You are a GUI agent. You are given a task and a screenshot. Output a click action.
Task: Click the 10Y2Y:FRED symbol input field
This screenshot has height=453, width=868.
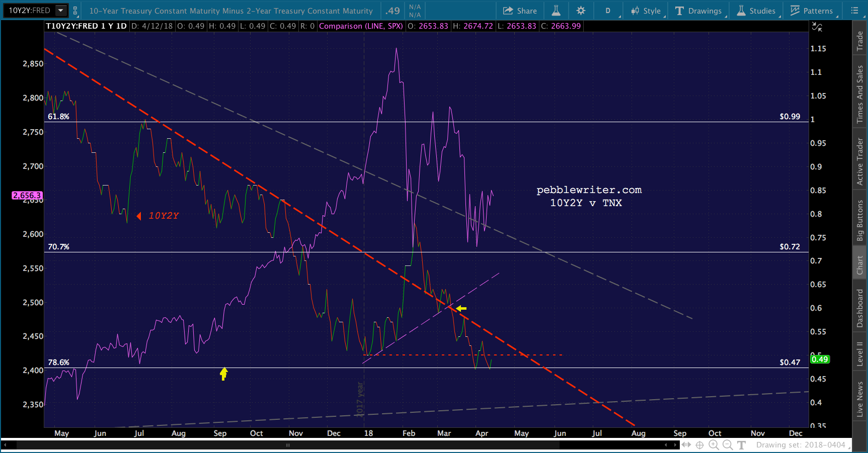[30, 10]
